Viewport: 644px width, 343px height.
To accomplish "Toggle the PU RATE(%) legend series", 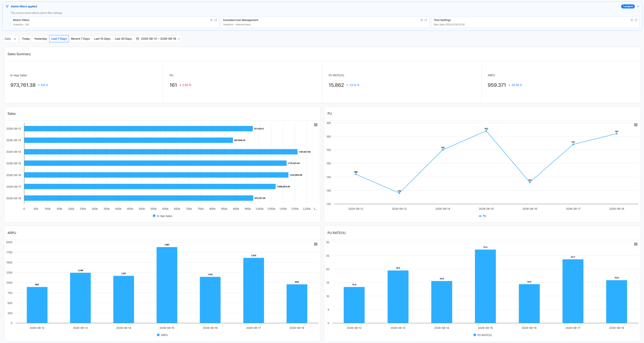I will (x=482, y=335).
